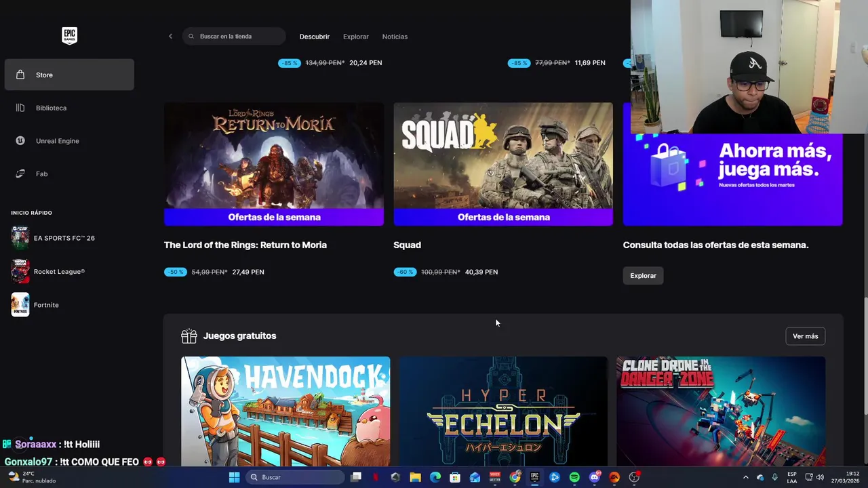868x488 pixels.
Task: Launch Fortnite quick-start icon
Action: click(x=20, y=305)
